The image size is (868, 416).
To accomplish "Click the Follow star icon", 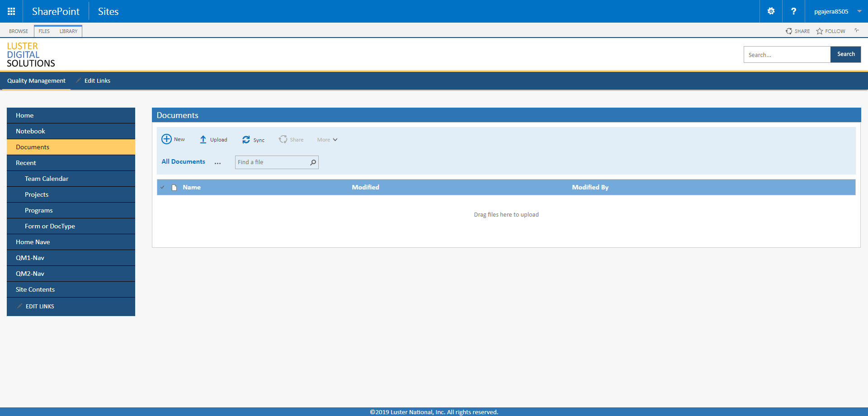I will point(820,31).
